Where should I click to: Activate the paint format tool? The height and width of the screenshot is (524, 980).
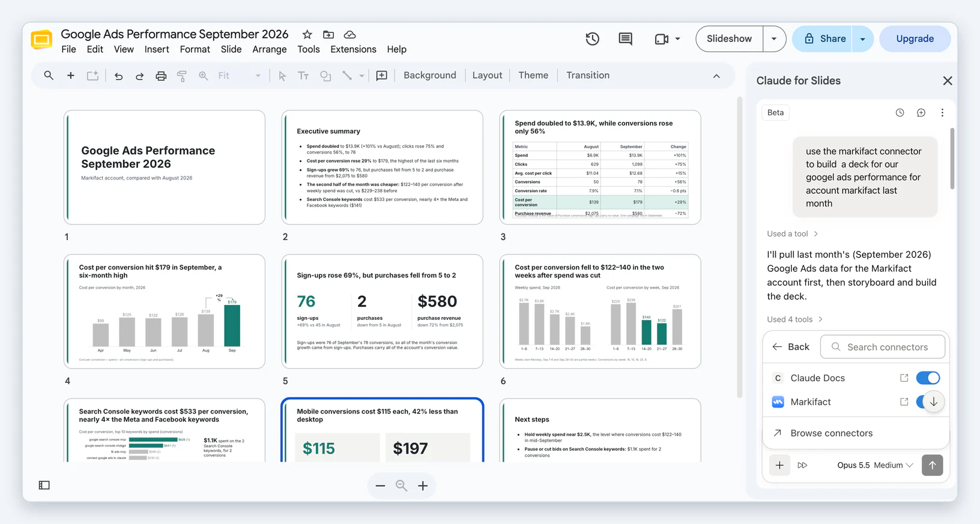pyautogui.click(x=182, y=76)
